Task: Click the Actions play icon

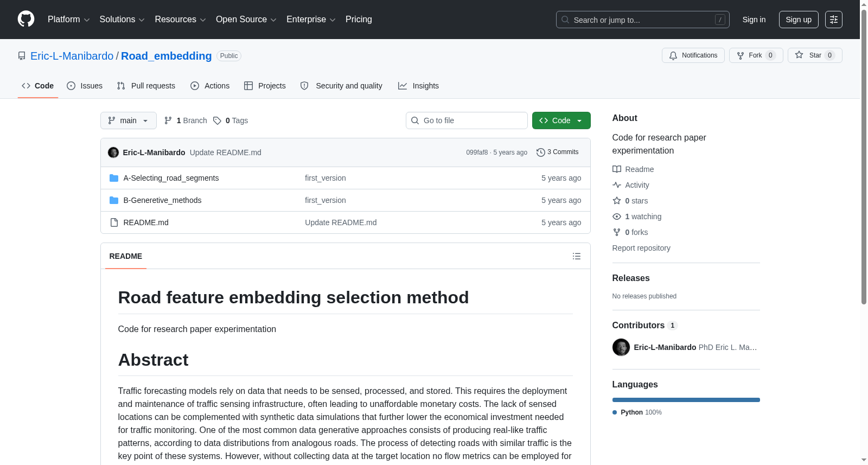Action: [195, 86]
